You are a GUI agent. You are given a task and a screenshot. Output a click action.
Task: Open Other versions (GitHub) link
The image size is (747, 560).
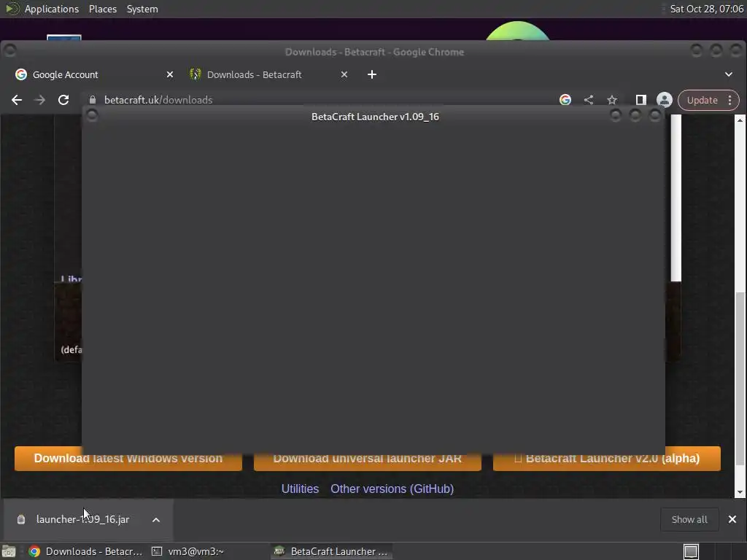coord(392,489)
